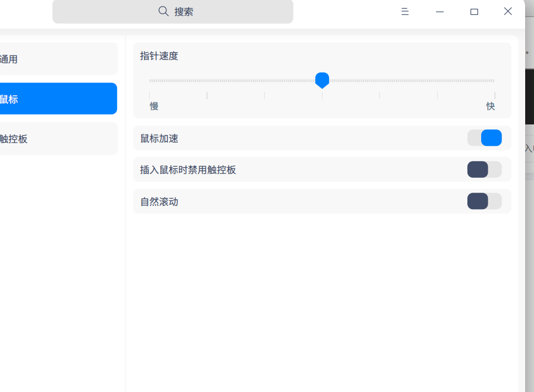This screenshot has width=534, height=392.
Task: Select the highlighted 鼠标 sidebar entry
Action: click(55, 99)
